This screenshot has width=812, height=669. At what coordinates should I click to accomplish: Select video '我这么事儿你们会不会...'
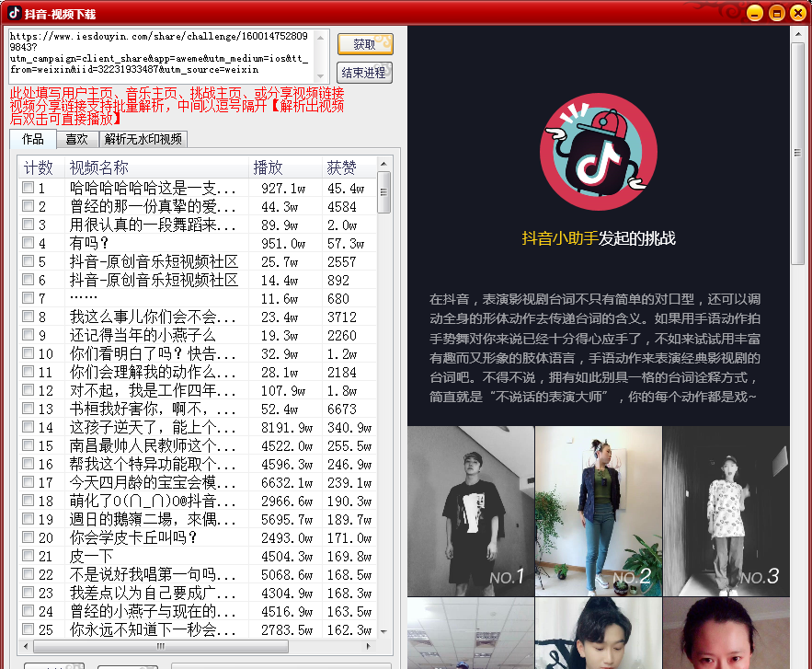[x=153, y=317]
